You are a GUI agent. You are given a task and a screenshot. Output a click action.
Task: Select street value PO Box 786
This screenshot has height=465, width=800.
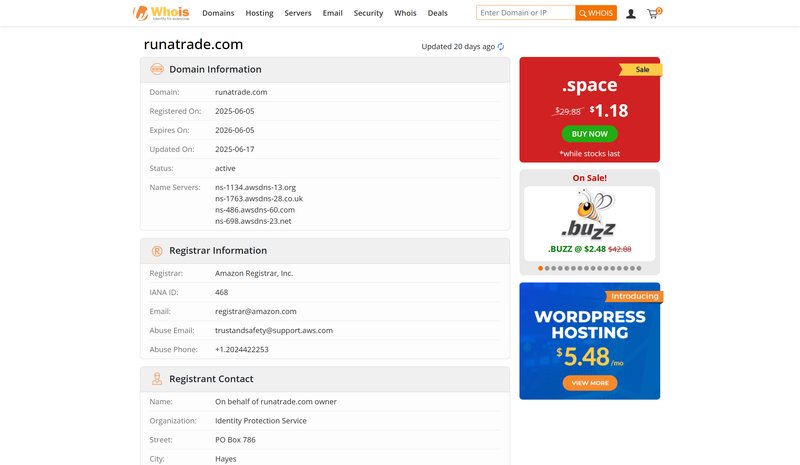[235, 439]
